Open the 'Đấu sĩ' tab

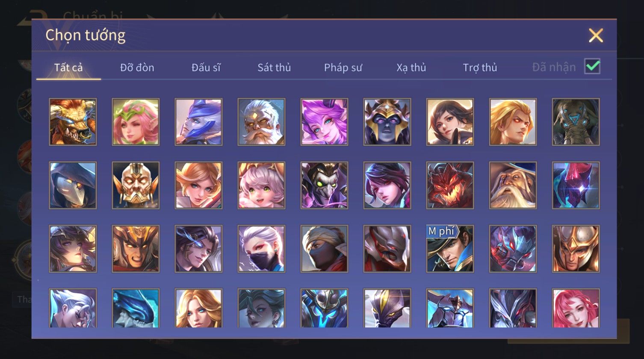click(x=206, y=68)
